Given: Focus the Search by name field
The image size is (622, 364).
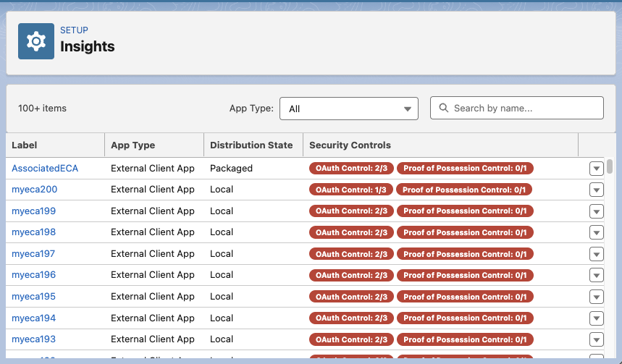Looking at the screenshot, I should 517,108.
